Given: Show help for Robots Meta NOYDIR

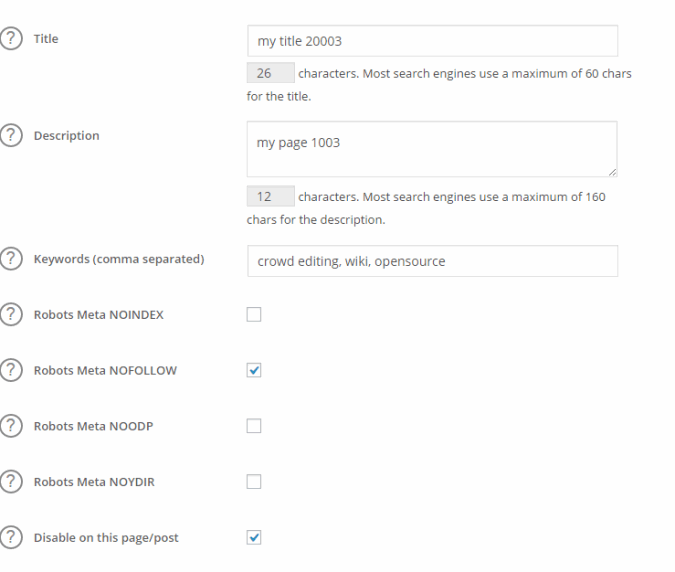Looking at the screenshot, I should coord(11,482).
